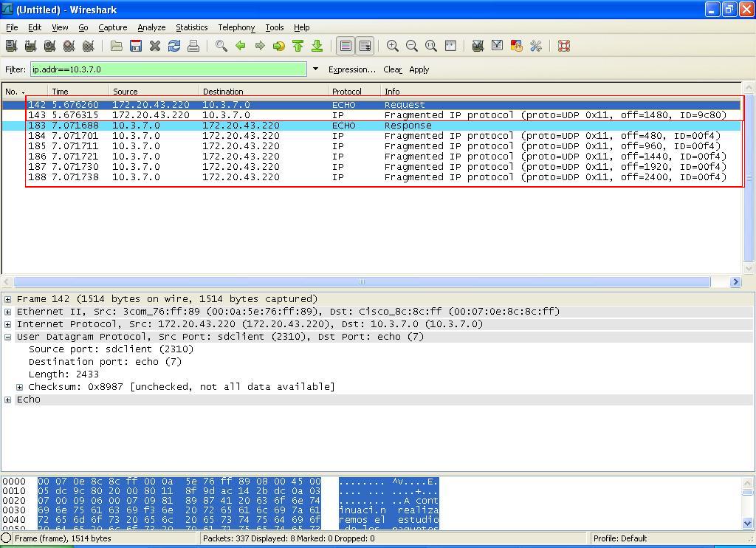Go back in packet history
The height and width of the screenshot is (548, 756).
(241, 46)
